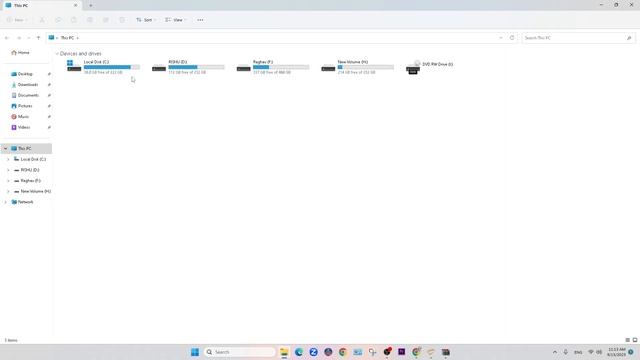Screen dimensions: 640x360
Task: Open the Sort dropdown menu
Action: coord(146,20)
